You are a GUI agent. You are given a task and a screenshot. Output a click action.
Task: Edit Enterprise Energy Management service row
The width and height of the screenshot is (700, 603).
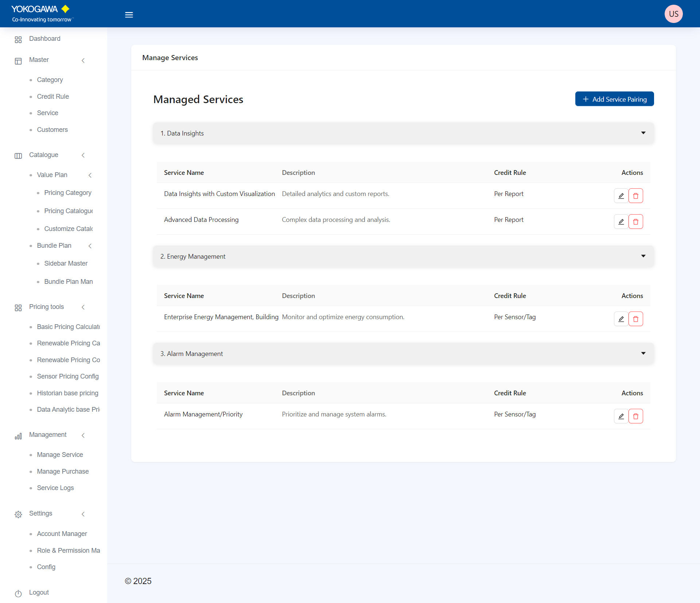(x=621, y=319)
